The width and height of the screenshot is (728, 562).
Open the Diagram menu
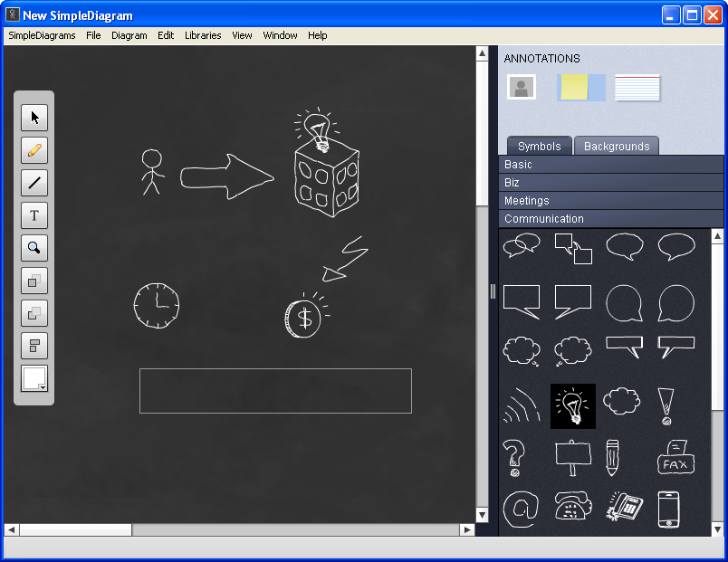129,35
